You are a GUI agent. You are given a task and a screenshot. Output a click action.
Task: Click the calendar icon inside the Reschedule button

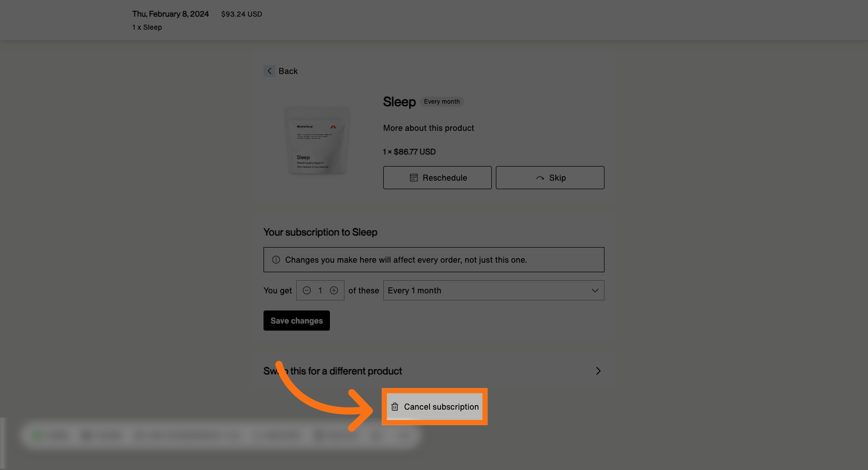coord(413,178)
